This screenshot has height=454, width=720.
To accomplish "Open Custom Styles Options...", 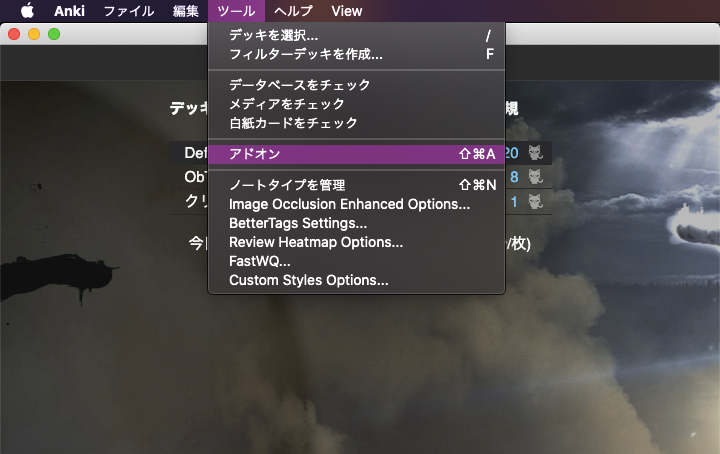I will coord(356,280).
